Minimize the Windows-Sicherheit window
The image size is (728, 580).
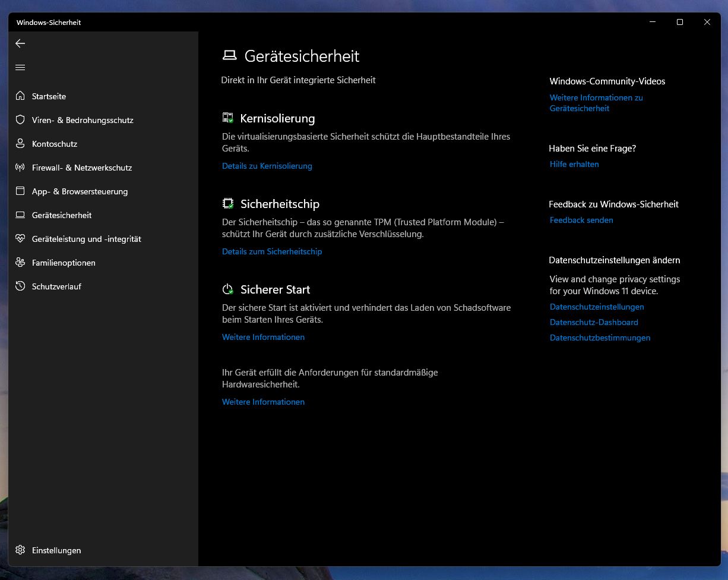pos(653,22)
